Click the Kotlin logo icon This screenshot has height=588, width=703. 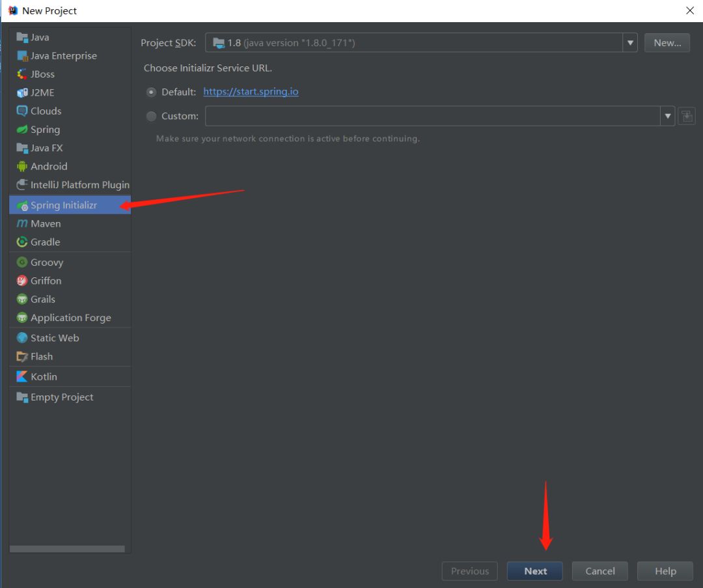coord(22,377)
